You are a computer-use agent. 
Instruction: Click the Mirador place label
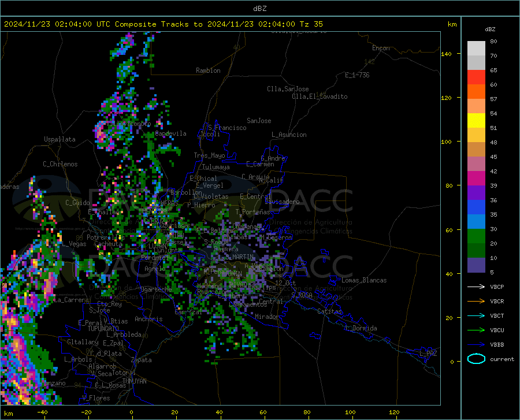point(267,317)
